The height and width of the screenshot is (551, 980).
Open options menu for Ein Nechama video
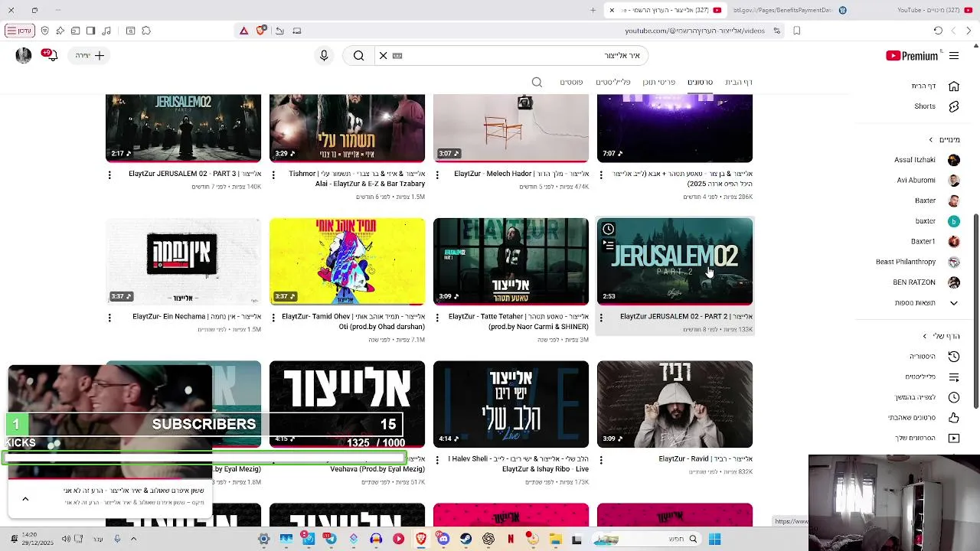[109, 317]
